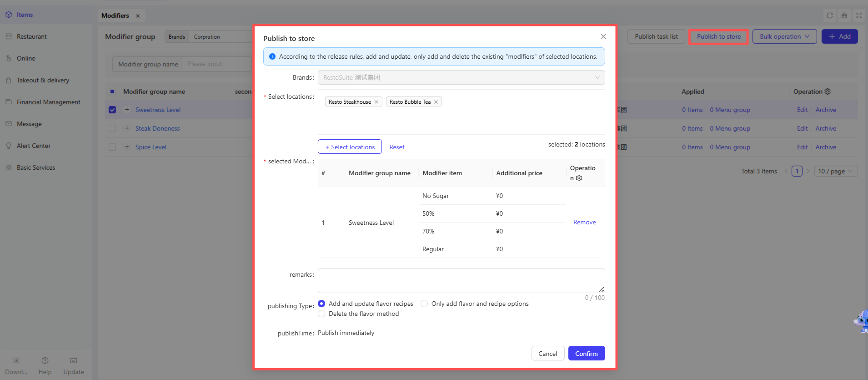
Task: Click the Remove link for Sweetness Level
Action: (x=584, y=222)
